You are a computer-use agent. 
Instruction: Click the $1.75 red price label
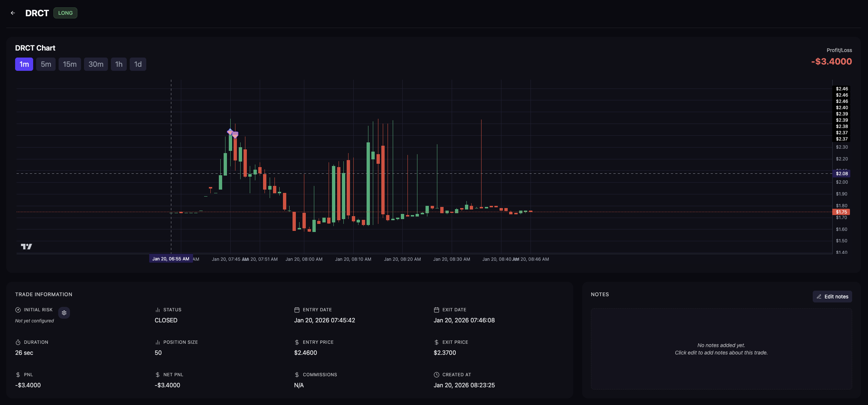pyautogui.click(x=841, y=212)
